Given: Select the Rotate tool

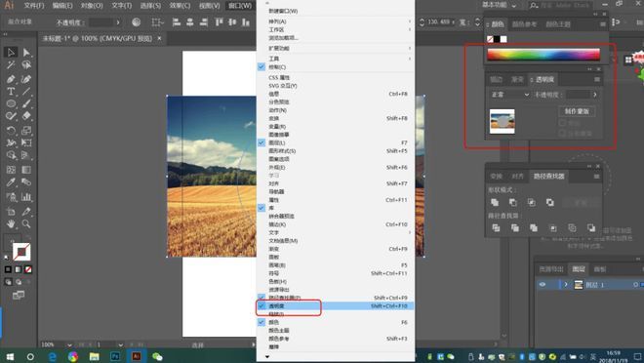Looking at the screenshot, I should click(11, 131).
